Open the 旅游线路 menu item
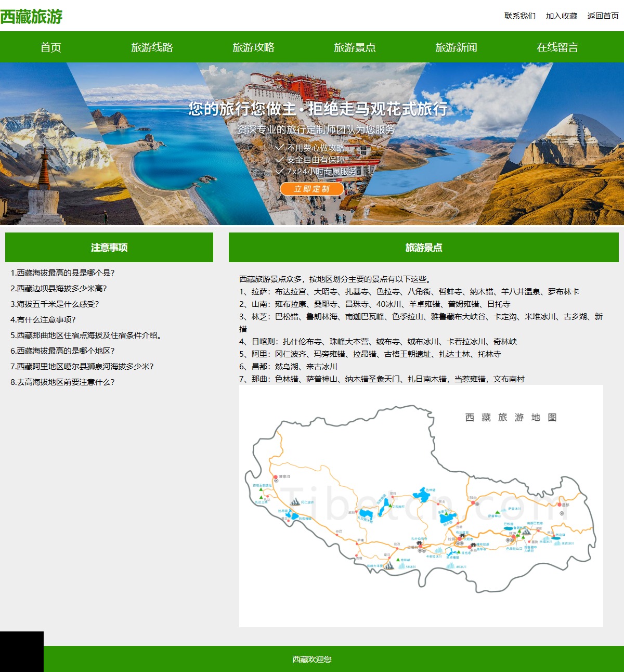624x672 pixels. [152, 47]
